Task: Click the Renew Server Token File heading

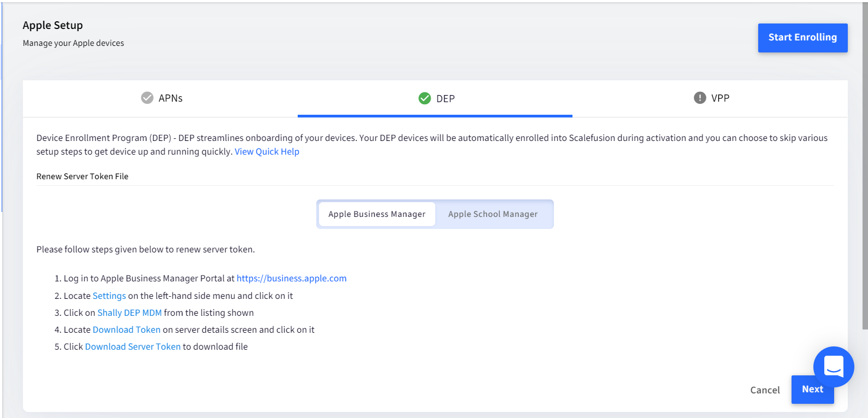Action: [82, 176]
